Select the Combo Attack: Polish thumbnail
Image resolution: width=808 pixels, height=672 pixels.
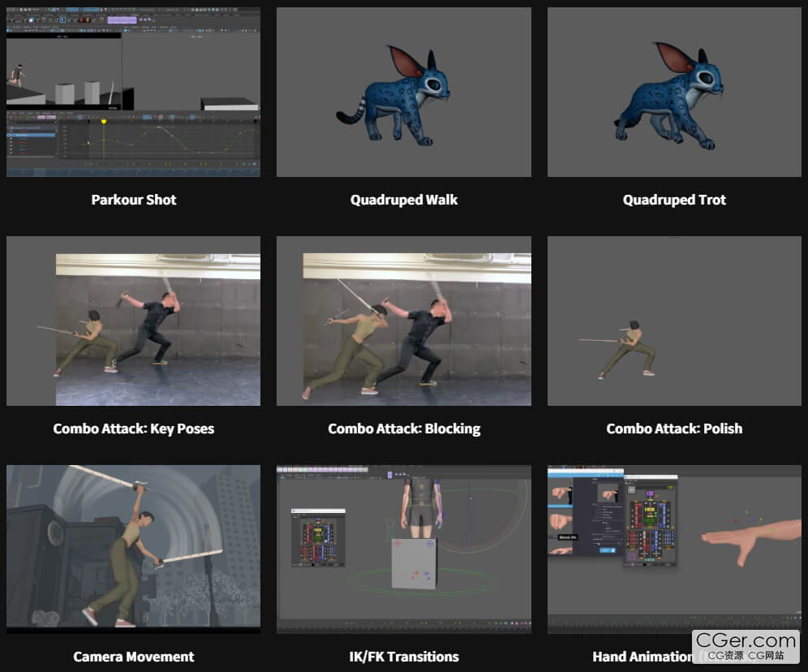(674, 321)
